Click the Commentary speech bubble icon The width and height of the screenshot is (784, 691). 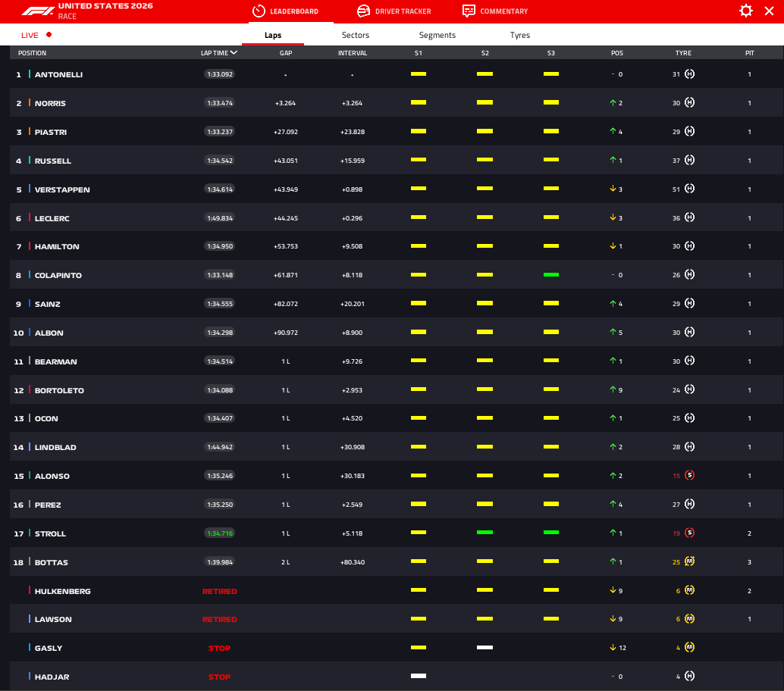point(469,11)
